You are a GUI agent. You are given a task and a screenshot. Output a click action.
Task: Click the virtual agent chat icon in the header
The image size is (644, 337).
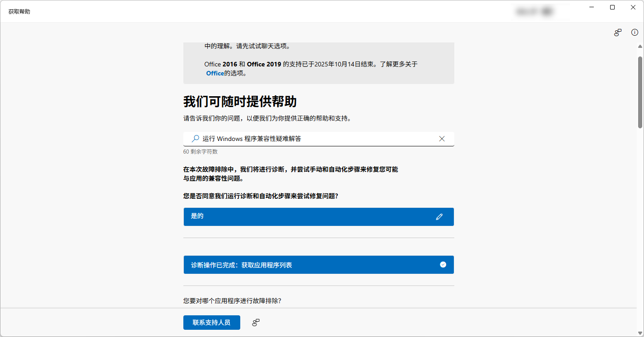point(617,32)
